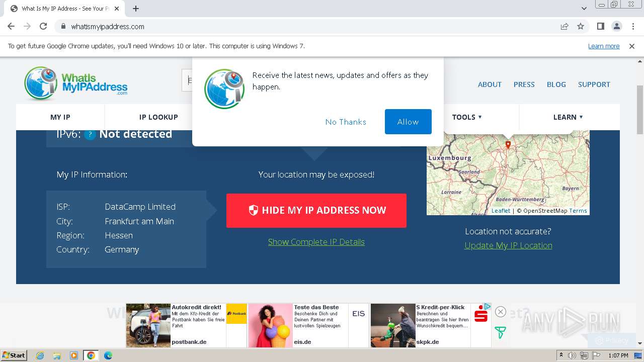The height and width of the screenshot is (362, 644).
Task: Open a new browser tab
Action: (x=136, y=9)
